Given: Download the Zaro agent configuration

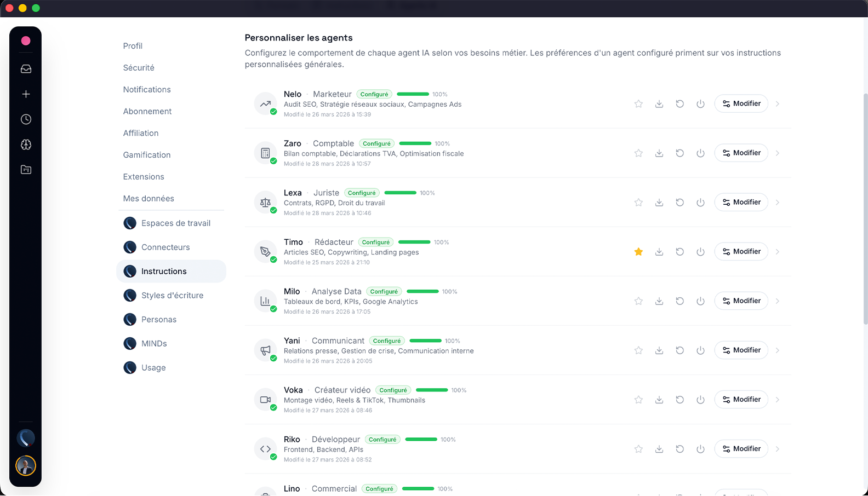Looking at the screenshot, I should point(659,153).
